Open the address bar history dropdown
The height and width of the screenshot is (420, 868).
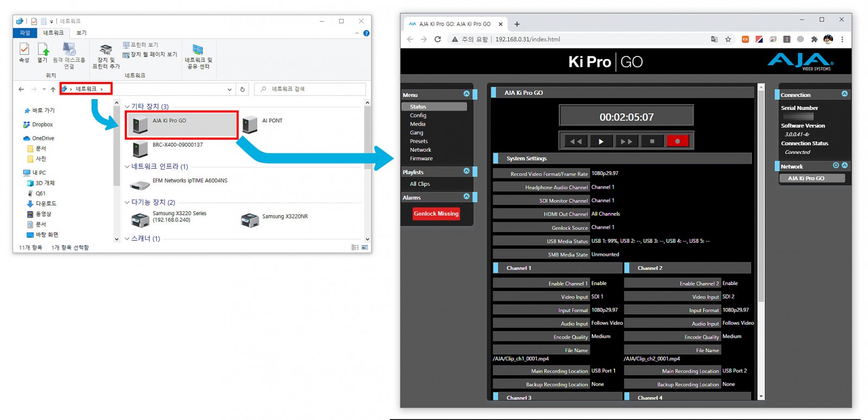pos(229,89)
